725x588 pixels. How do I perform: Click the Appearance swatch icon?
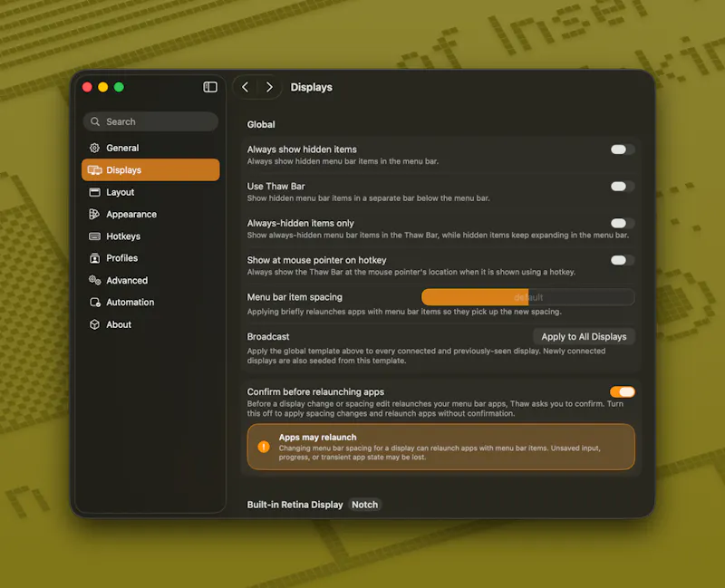94,214
